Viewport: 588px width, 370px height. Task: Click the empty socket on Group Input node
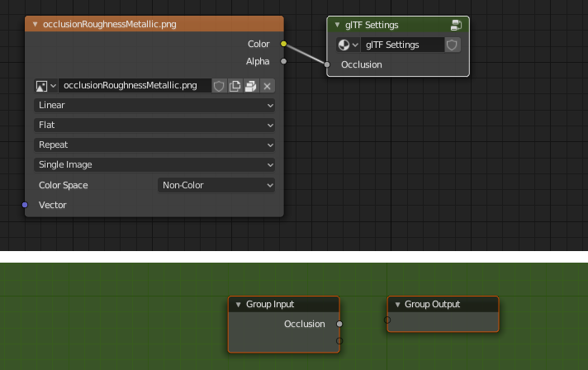pyautogui.click(x=339, y=341)
